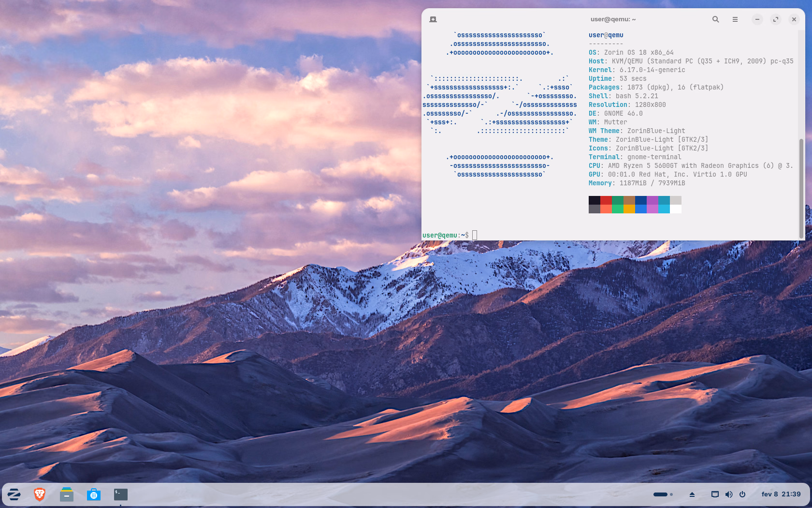This screenshot has height=508, width=812.
Task: Click the shell prompt 'user@qemu:~$'
Action: coord(446,236)
